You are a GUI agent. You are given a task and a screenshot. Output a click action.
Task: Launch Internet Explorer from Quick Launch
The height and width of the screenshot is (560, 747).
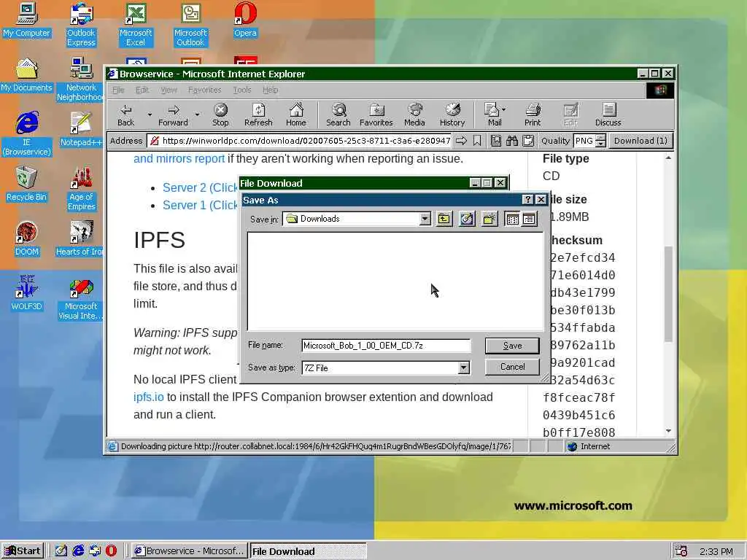[x=78, y=551]
